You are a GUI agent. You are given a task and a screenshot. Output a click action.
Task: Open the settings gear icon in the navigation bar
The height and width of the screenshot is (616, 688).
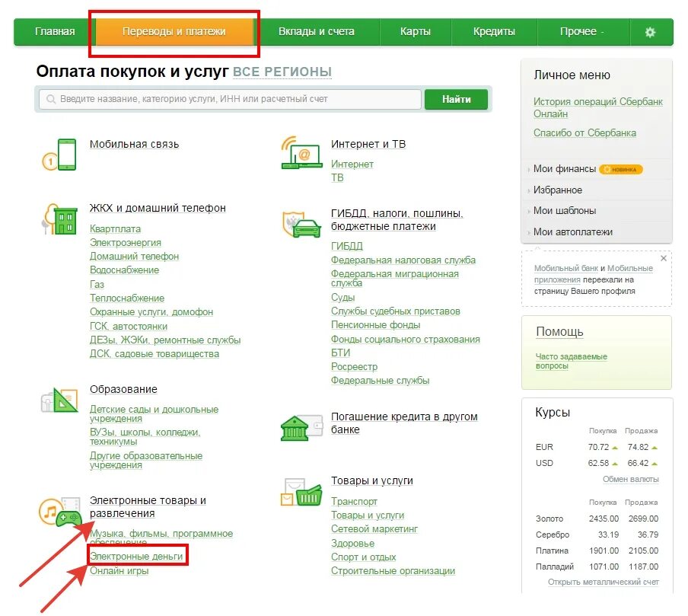[x=650, y=32]
